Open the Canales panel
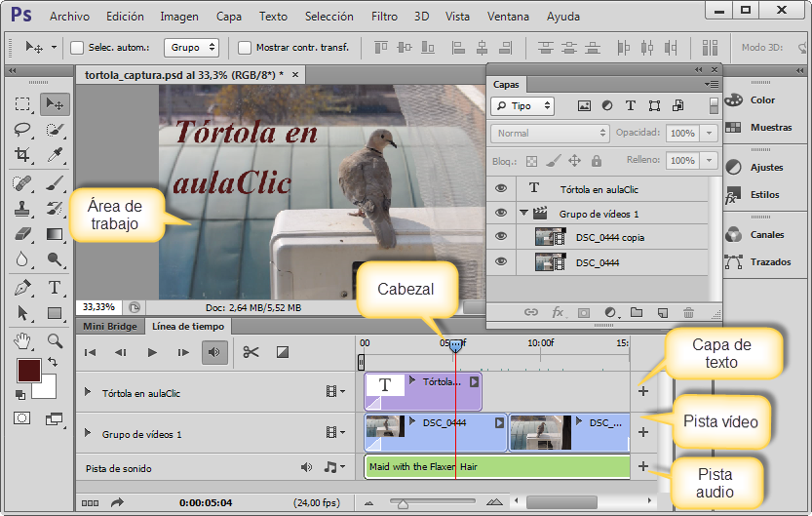The height and width of the screenshot is (516, 812). tap(754, 235)
